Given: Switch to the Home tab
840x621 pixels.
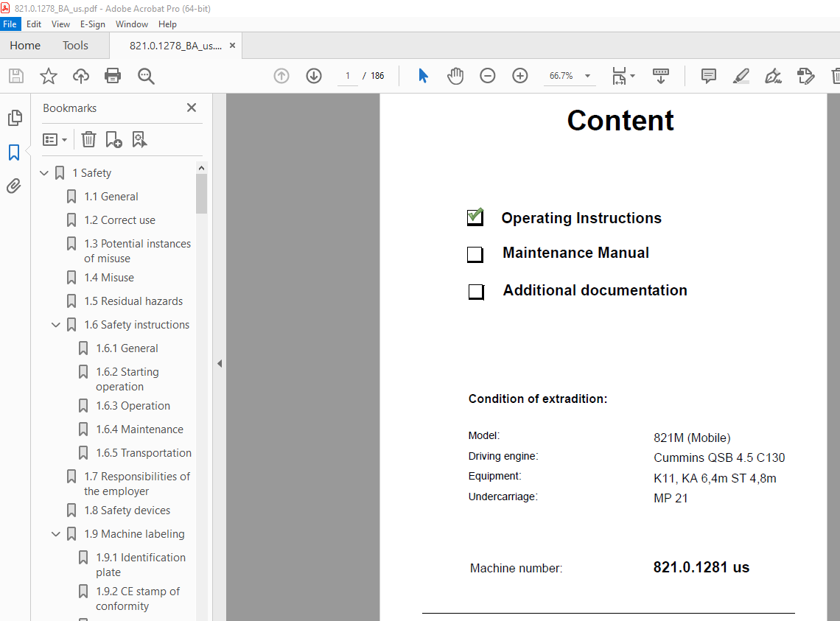Looking at the screenshot, I should (x=25, y=46).
